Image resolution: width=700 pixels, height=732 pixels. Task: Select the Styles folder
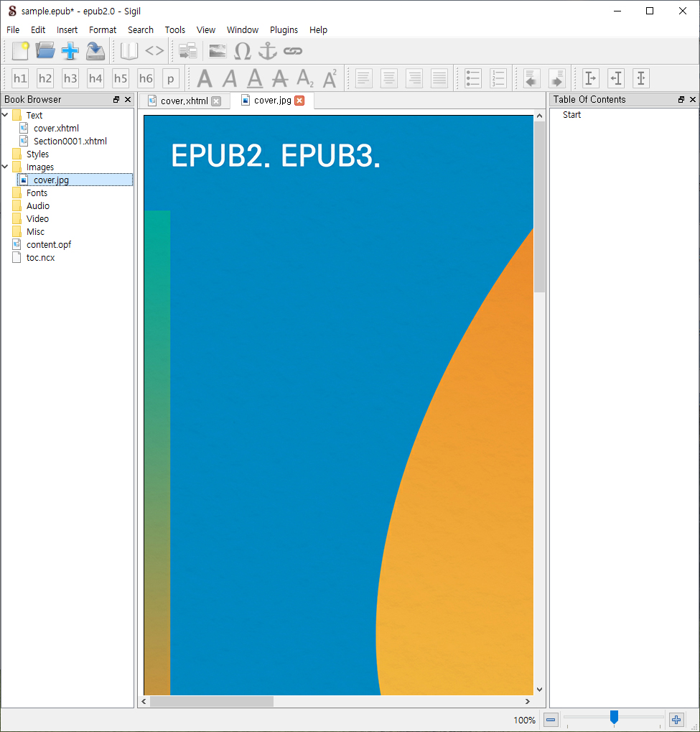(x=37, y=154)
